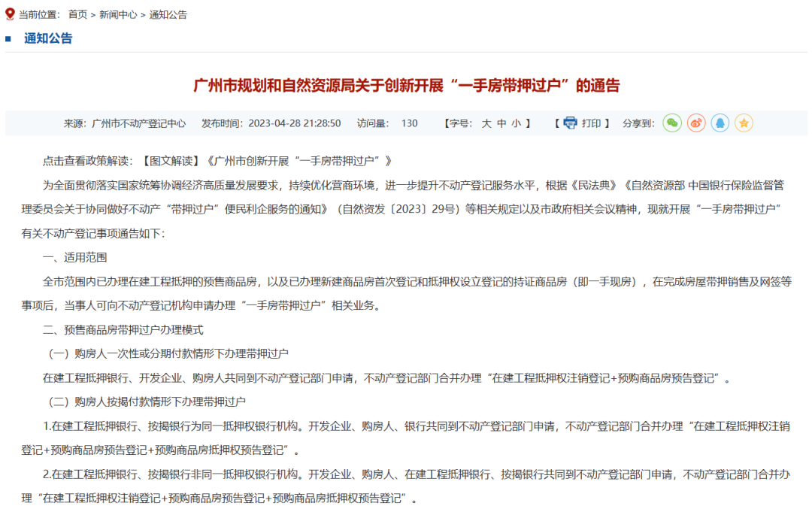
Task: Open 通知公告 breadcrumb link
Action: coord(168,14)
